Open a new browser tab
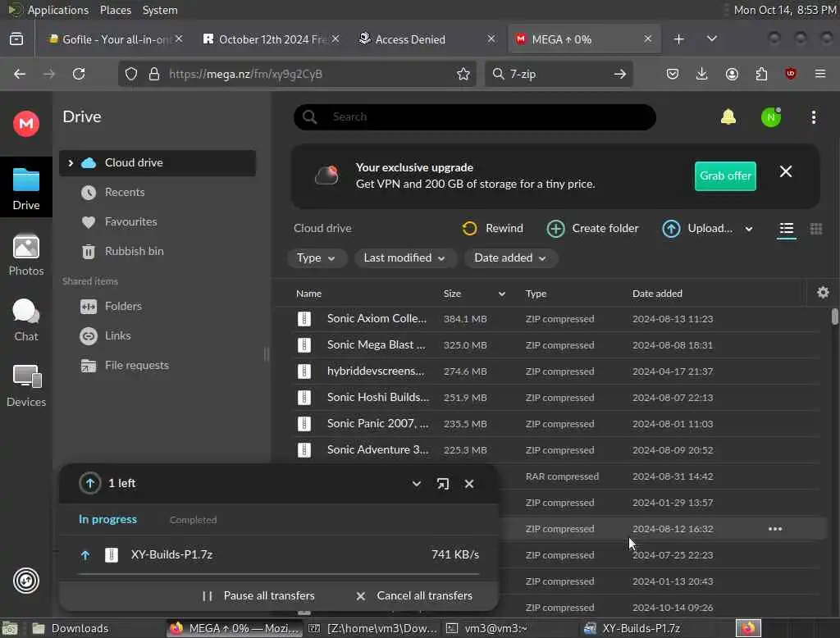840x638 pixels. 678,39
